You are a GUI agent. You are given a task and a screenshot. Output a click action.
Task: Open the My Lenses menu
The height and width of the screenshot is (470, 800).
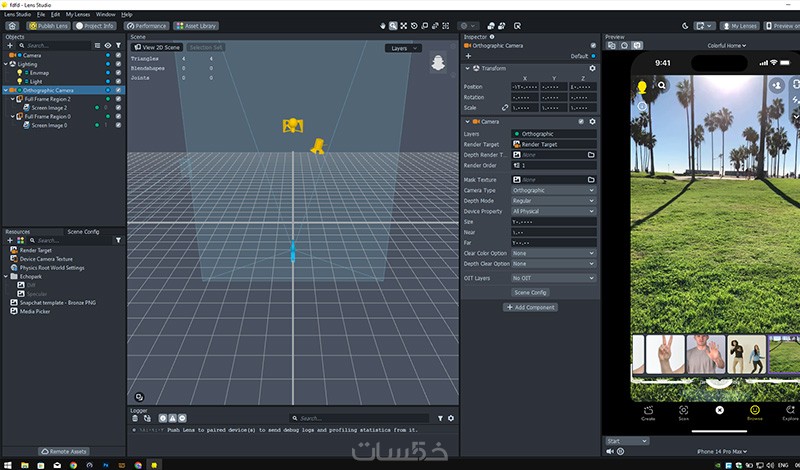click(x=78, y=15)
